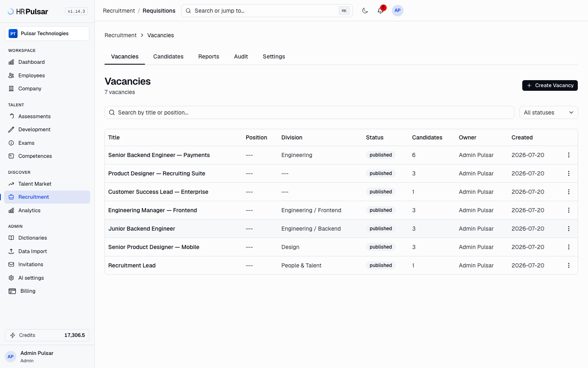Click the Recruitment briefcase icon
The height and width of the screenshot is (368, 588).
[11, 197]
